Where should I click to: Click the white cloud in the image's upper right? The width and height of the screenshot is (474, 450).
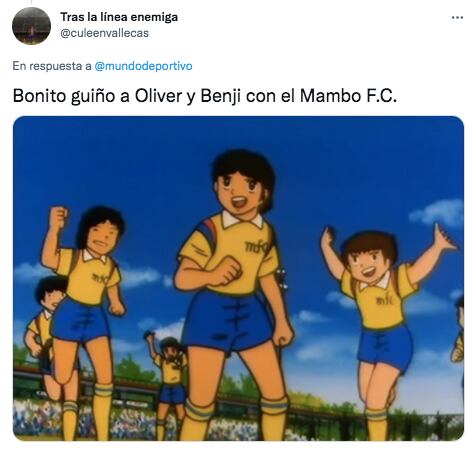click(x=437, y=213)
